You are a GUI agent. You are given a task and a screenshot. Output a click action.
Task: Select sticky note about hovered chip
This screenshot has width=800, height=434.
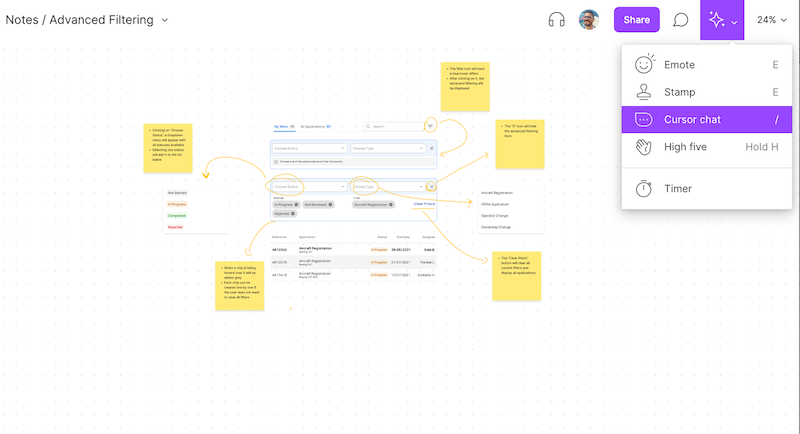point(240,286)
